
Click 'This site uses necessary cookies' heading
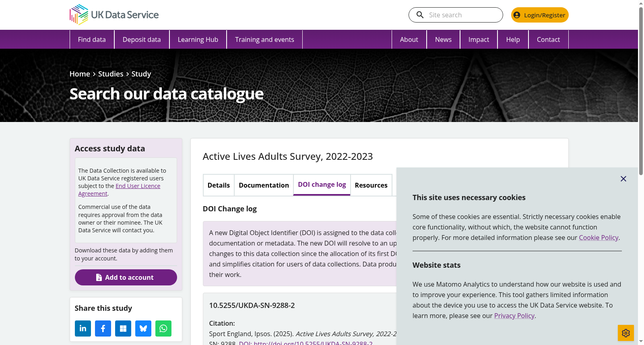tap(469, 197)
